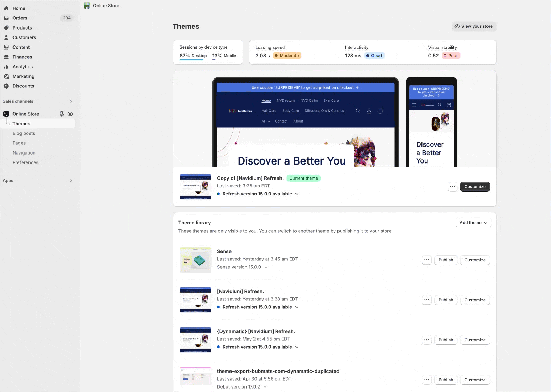The width and height of the screenshot is (551, 392).
Task: View online store via eye icon in sidebar
Action: (70, 114)
